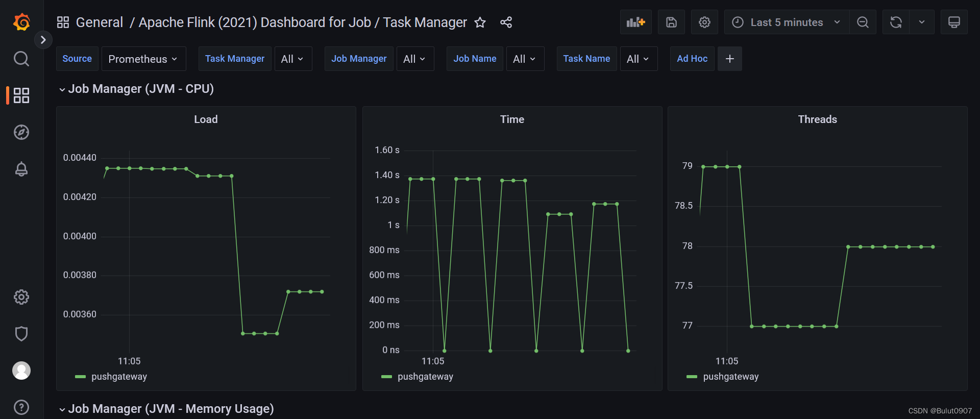Image resolution: width=980 pixels, height=419 pixels.
Task: Click the Apache Flink dashboard title
Action: coord(303,22)
